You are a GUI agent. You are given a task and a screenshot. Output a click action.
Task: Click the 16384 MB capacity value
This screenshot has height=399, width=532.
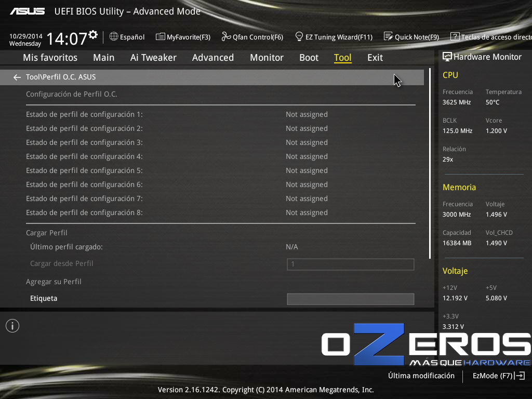(457, 243)
